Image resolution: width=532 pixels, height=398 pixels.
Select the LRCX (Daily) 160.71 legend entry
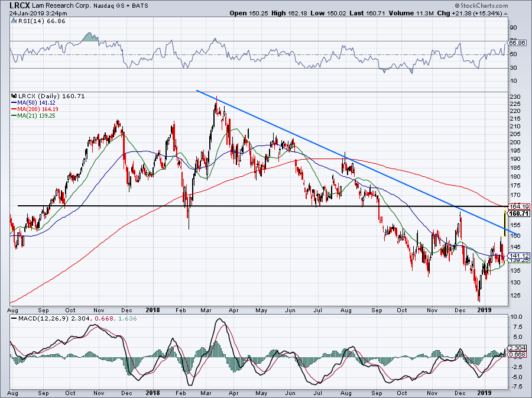pyautogui.click(x=51, y=96)
